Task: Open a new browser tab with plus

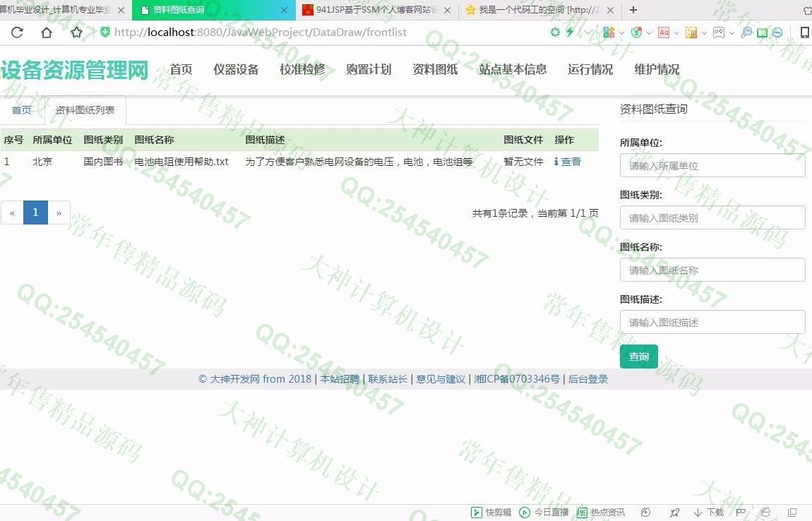Action: [x=633, y=10]
